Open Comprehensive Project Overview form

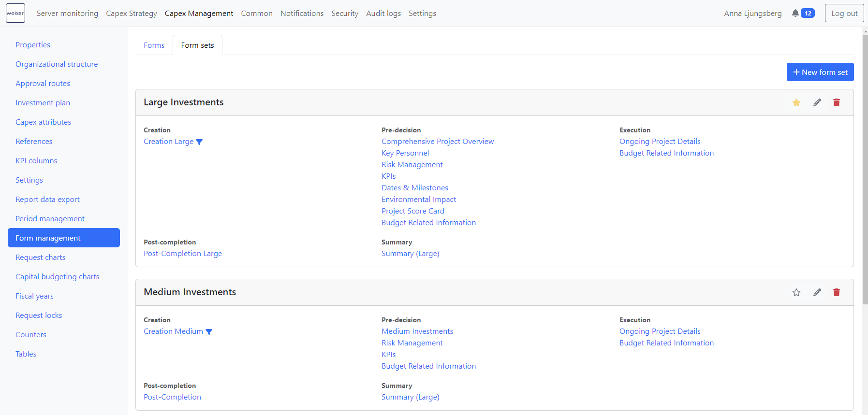click(438, 142)
